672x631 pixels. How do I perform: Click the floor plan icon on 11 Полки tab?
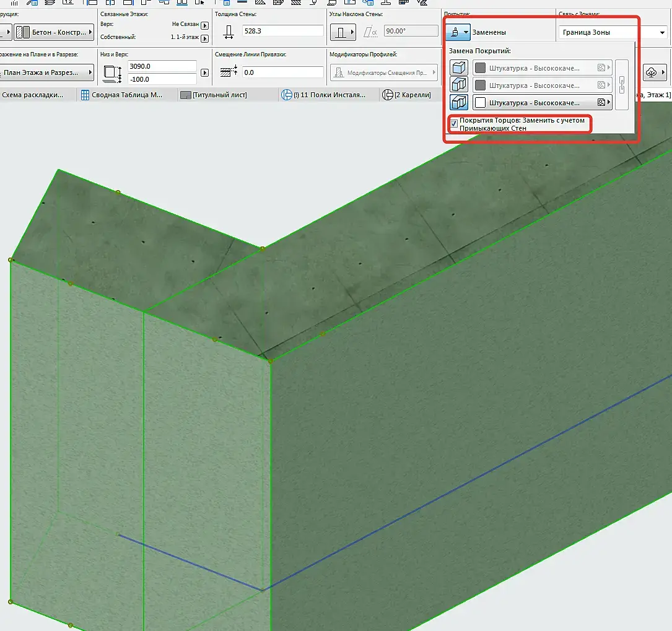[286, 95]
